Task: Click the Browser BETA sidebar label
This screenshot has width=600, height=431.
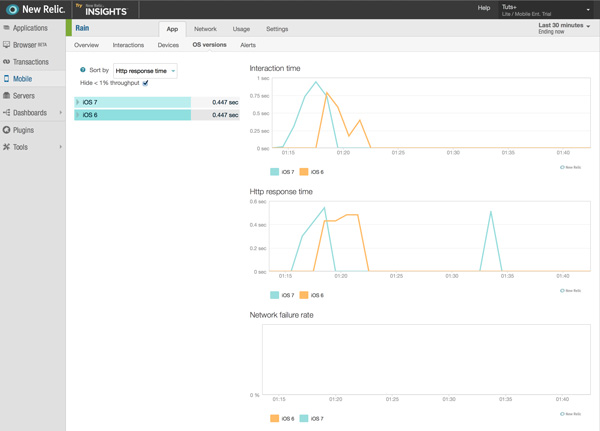Action: [30, 45]
